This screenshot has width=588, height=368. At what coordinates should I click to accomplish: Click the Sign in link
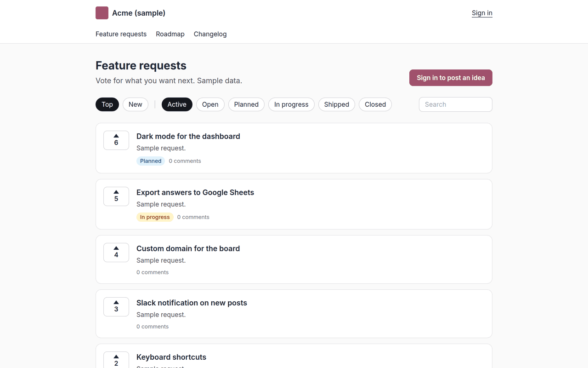pyautogui.click(x=482, y=13)
